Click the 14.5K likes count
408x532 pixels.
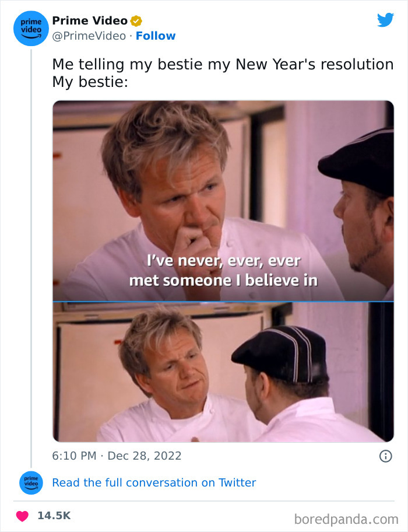(x=54, y=516)
